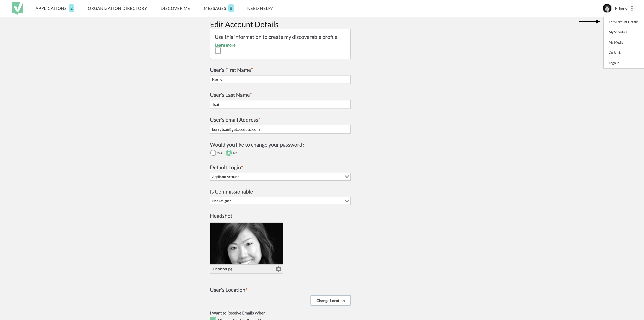This screenshot has height=320, width=644.
Task: Select the No radio button for password change
Action: click(229, 153)
